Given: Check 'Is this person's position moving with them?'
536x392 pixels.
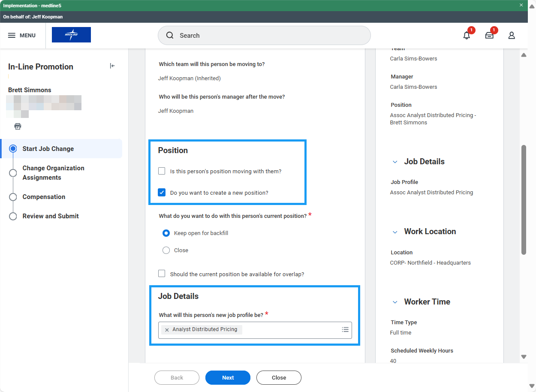Looking at the screenshot, I should point(162,171).
